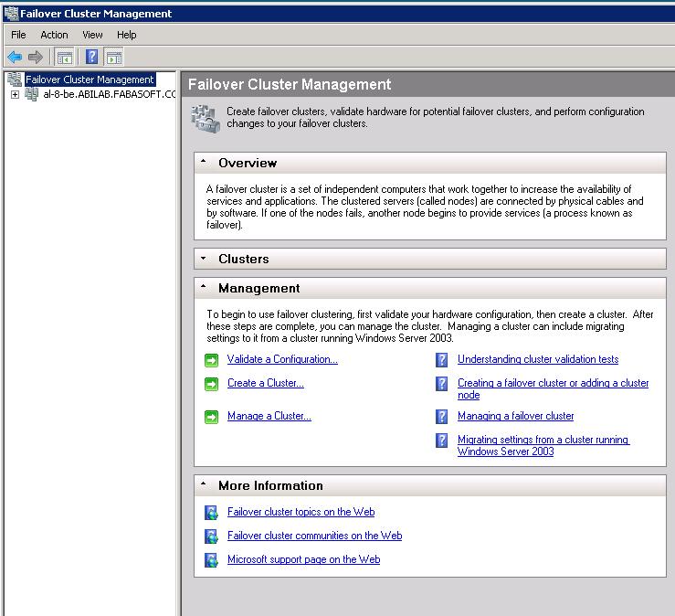Open the Validate a Configuration link
Viewport: 675px width, 616px height.
click(x=282, y=360)
